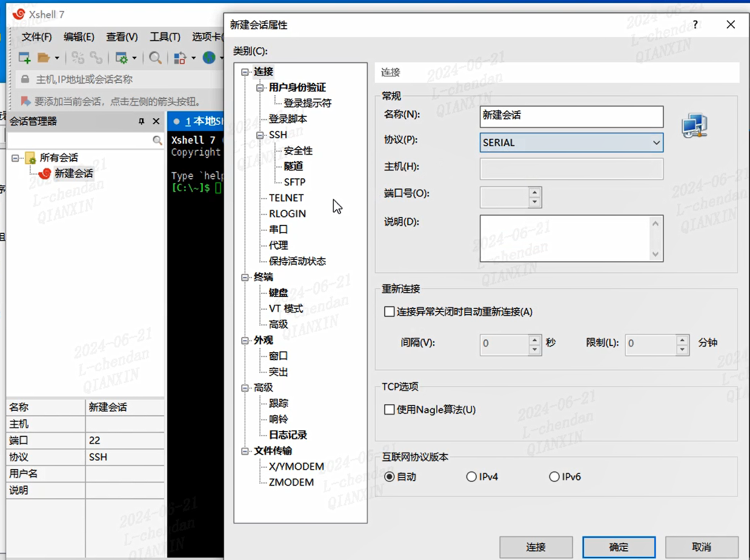750x560 pixels.
Task: Click the networked computers icon in the dialog
Action: [x=694, y=125]
